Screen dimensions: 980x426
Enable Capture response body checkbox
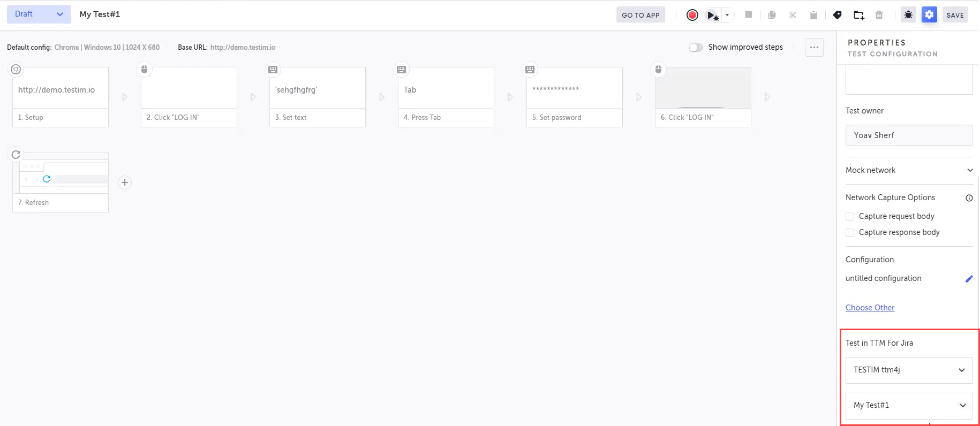[850, 232]
